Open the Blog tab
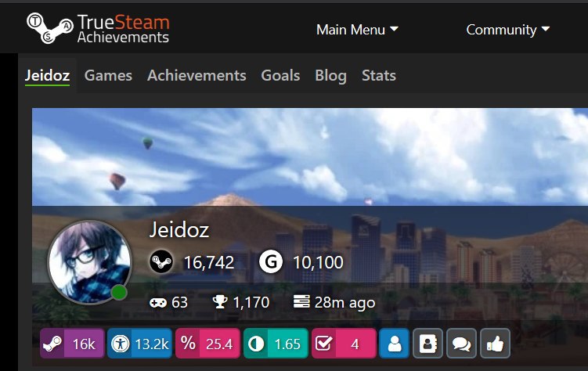The width and height of the screenshot is (588, 371). tap(330, 76)
